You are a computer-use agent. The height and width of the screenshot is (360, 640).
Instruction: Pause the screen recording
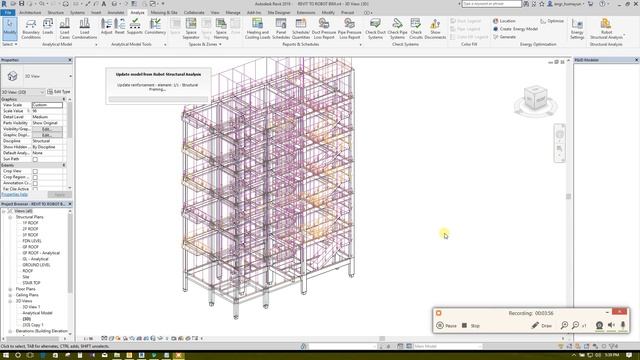(447, 326)
